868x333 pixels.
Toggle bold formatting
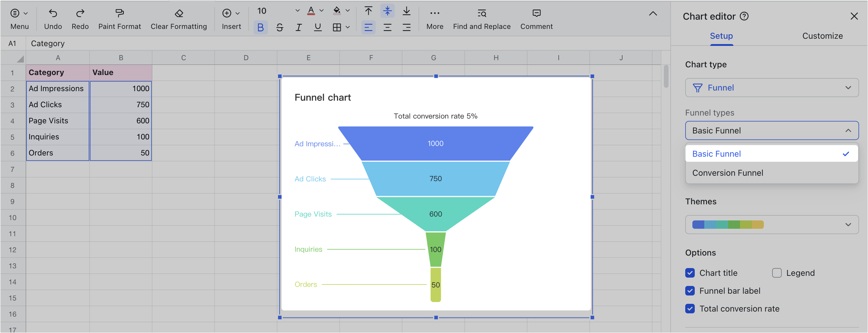click(260, 27)
